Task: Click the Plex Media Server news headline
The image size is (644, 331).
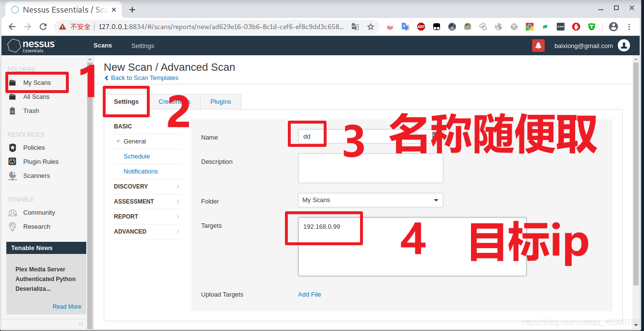Action: tap(46, 279)
